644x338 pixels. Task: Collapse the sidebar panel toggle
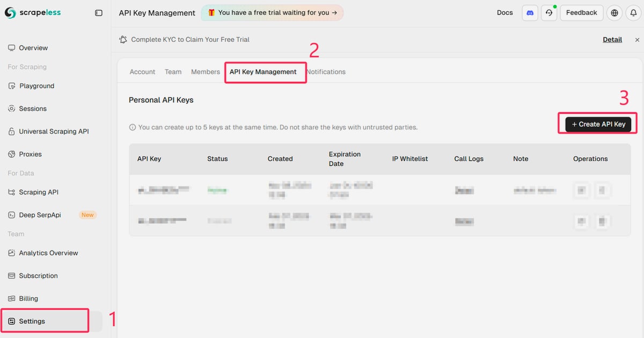[x=99, y=13]
